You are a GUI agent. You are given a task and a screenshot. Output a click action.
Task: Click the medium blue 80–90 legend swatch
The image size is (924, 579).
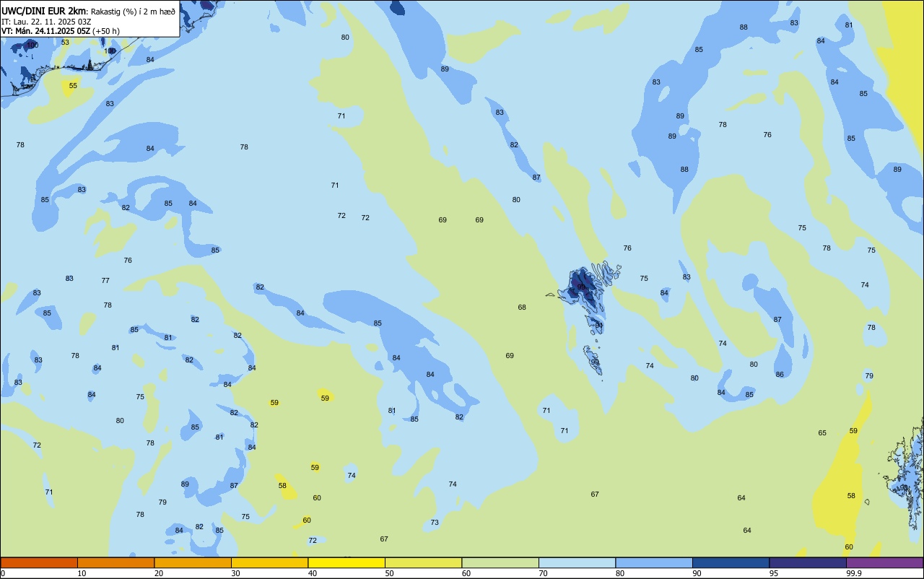click(654, 562)
